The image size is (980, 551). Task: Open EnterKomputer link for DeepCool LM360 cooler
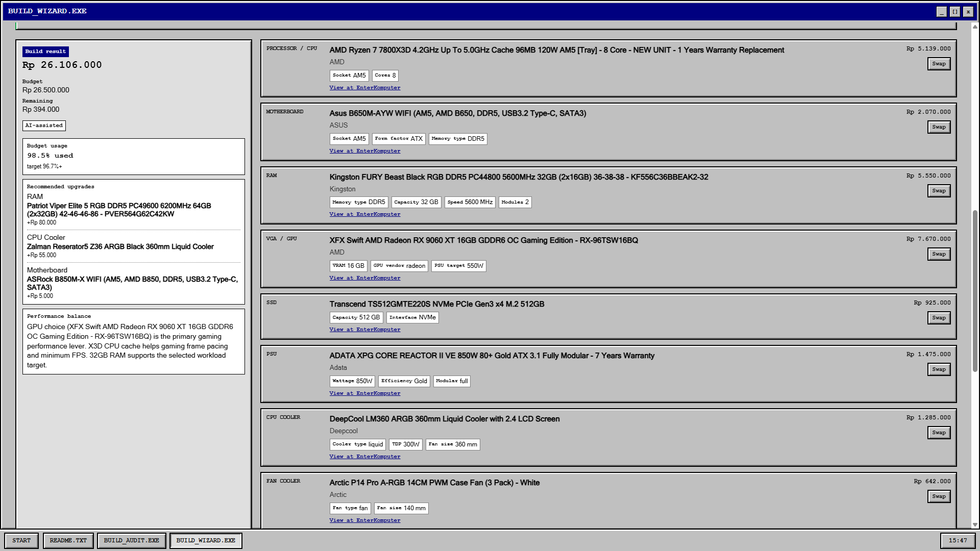tap(365, 457)
